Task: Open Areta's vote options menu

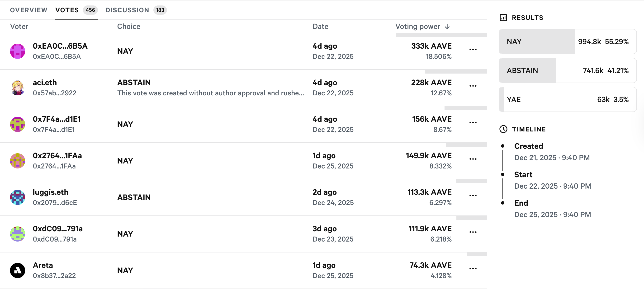Action: click(473, 269)
